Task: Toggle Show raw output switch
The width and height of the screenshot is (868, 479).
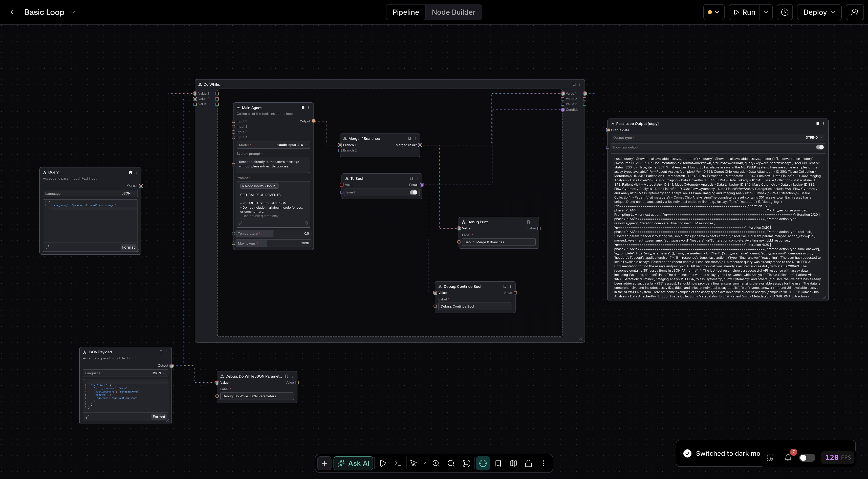Action: pos(820,147)
